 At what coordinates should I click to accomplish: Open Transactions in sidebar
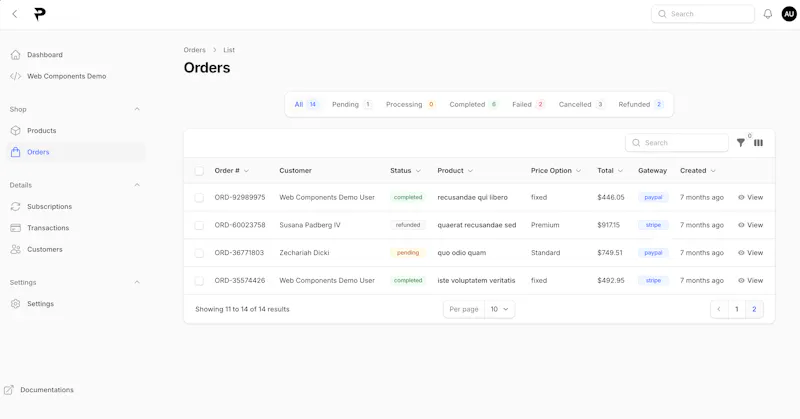click(x=48, y=228)
